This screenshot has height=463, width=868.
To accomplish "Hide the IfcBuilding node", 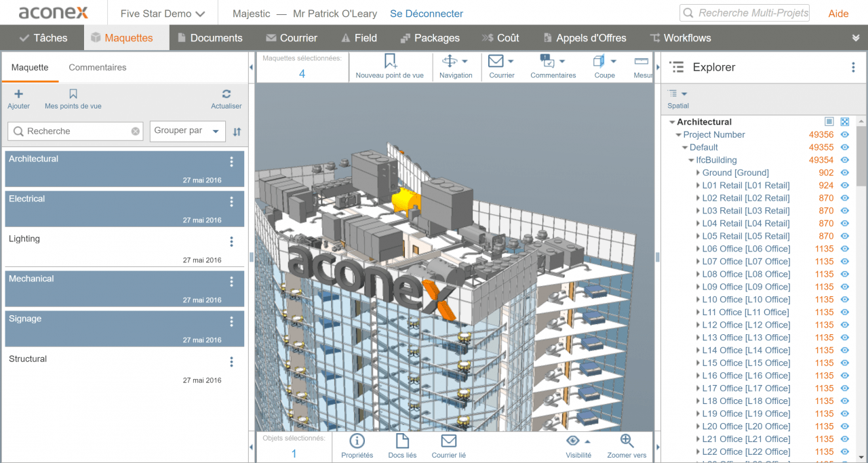I will pos(845,160).
